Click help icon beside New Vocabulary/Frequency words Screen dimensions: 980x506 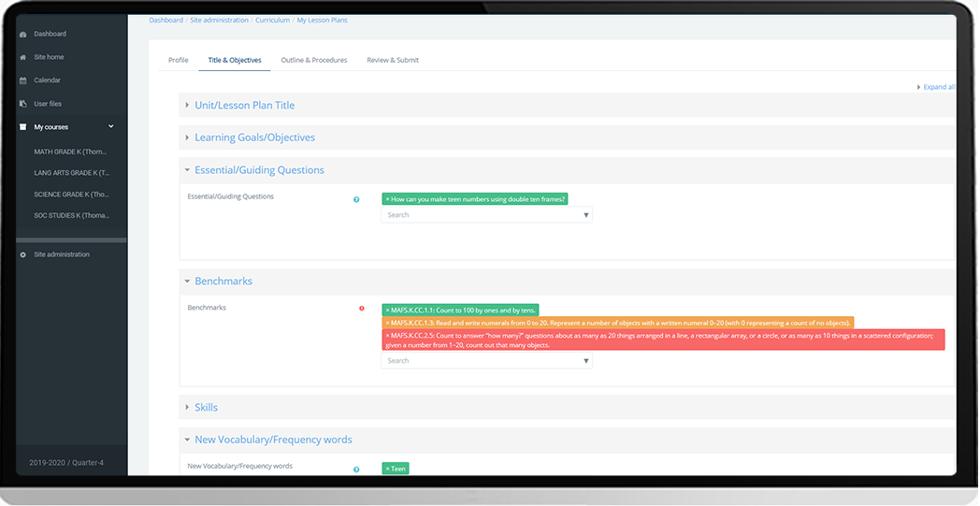point(356,470)
